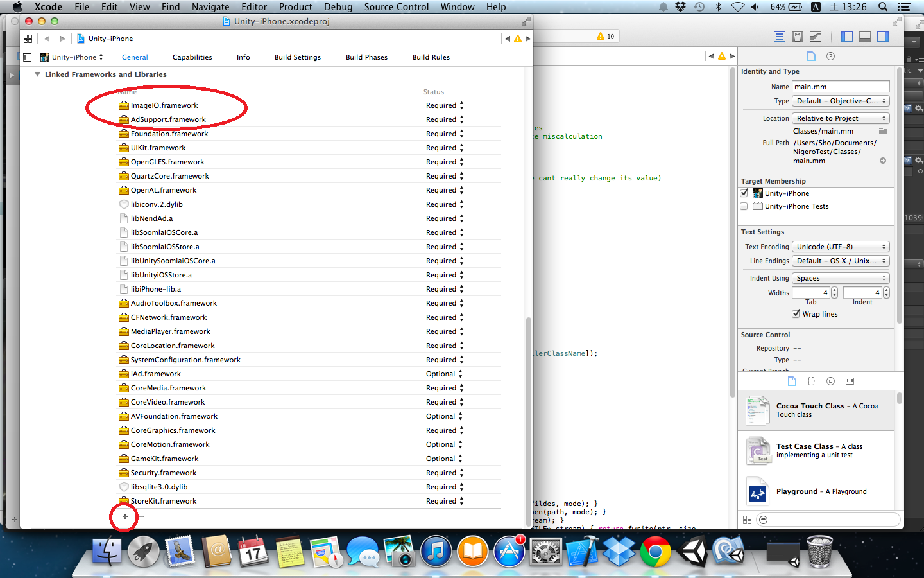
Task: Change ImageIO.framework Required status
Action: (x=445, y=105)
